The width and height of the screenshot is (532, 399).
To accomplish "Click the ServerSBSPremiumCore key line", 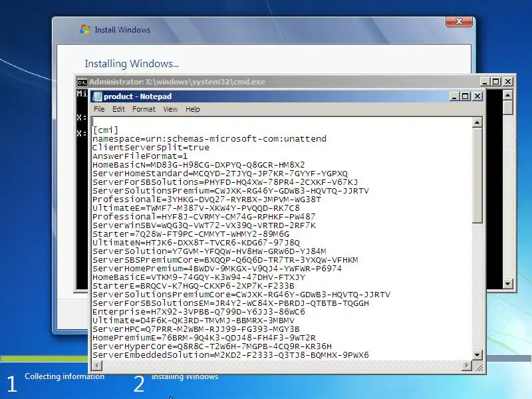I will click(225, 260).
